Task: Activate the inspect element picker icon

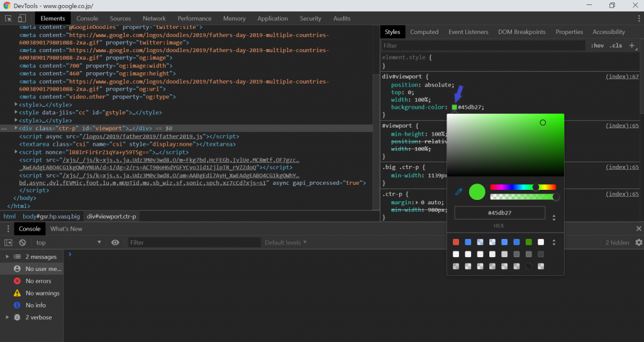Action: 8,18
